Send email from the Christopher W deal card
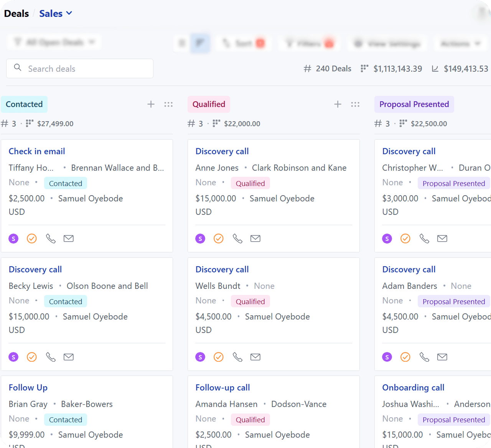Screen dimensions: 491x448 pyautogui.click(x=442, y=239)
